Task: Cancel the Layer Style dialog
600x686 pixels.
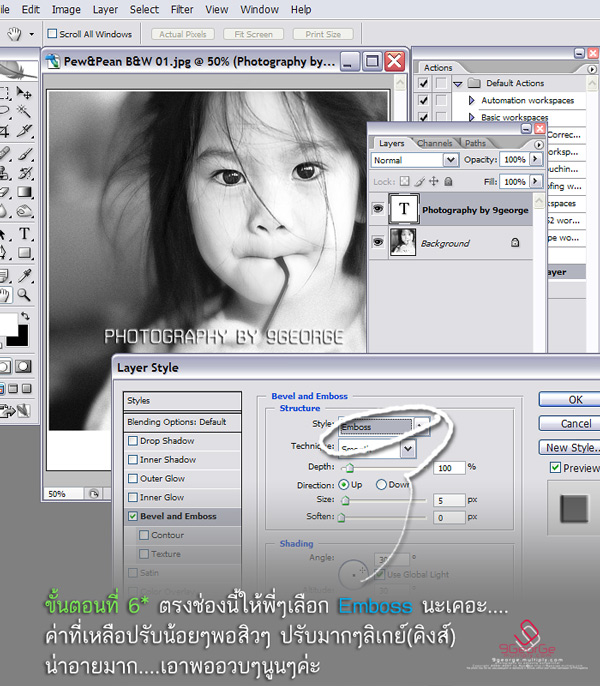Action: coord(569,423)
